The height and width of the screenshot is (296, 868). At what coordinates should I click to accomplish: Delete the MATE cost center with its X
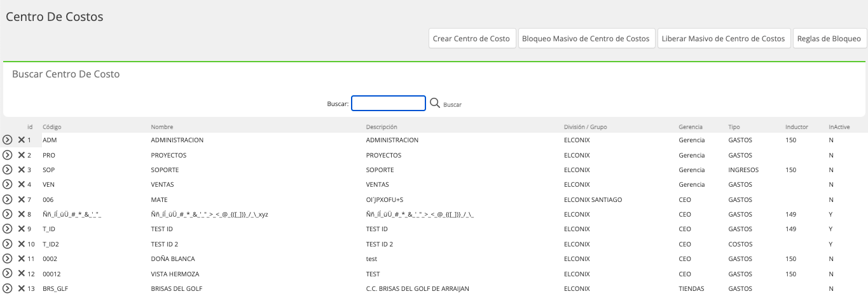pyautogui.click(x=21, y=199)
